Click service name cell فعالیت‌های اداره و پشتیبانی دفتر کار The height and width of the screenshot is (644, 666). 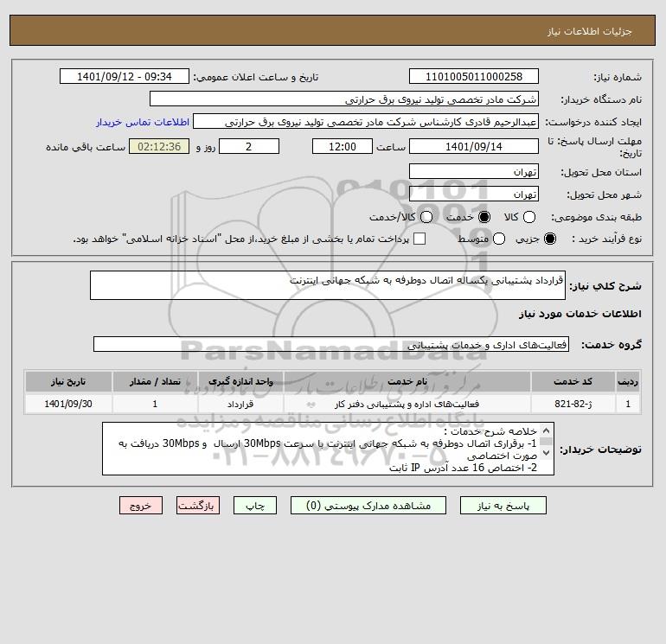click(407, 404)
